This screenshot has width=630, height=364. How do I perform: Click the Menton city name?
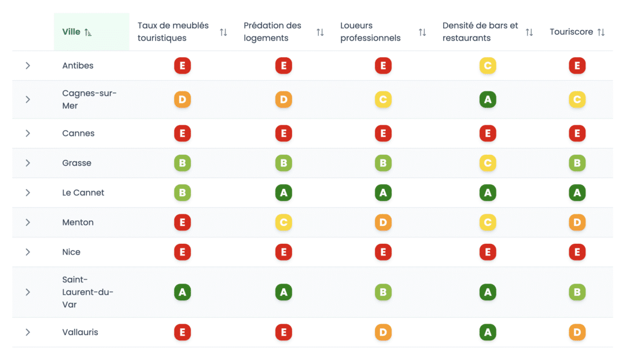(x=78, y=222)
